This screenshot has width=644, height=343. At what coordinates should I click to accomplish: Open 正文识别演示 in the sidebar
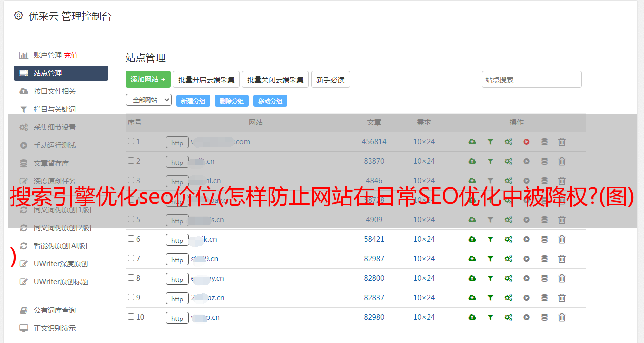coord(55,328)
